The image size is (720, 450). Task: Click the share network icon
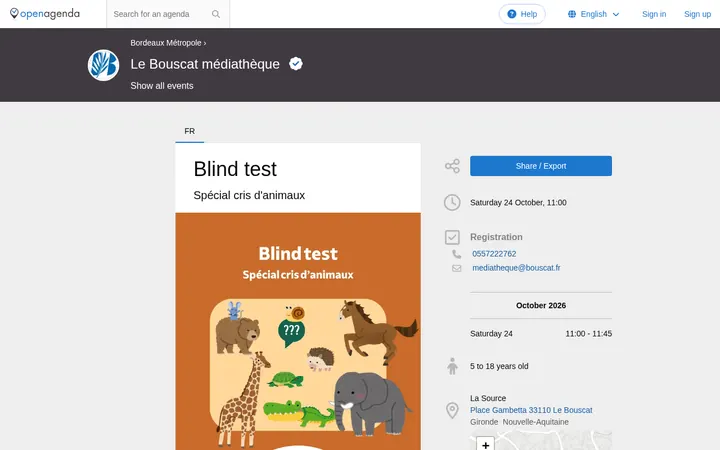[452, 166]
